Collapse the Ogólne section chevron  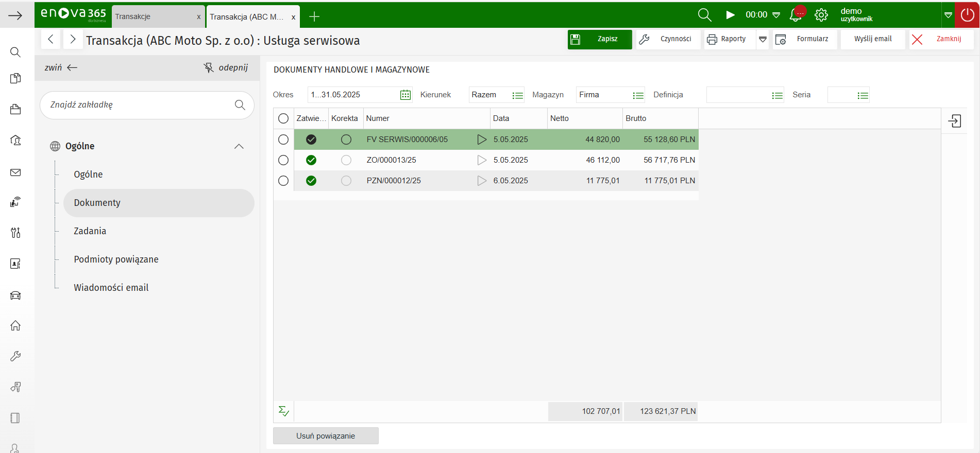(x=239, y=146)
